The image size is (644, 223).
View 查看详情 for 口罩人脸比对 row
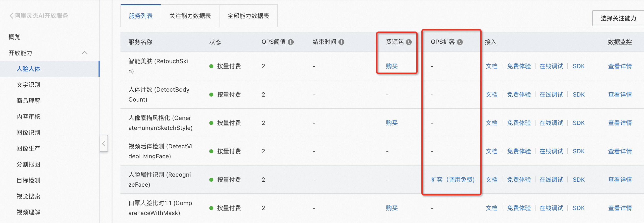(620, 208)
